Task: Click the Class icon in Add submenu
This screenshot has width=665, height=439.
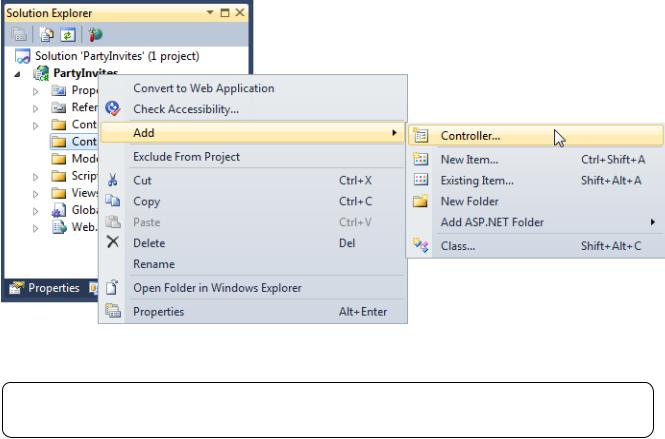Action: point(421,245)
